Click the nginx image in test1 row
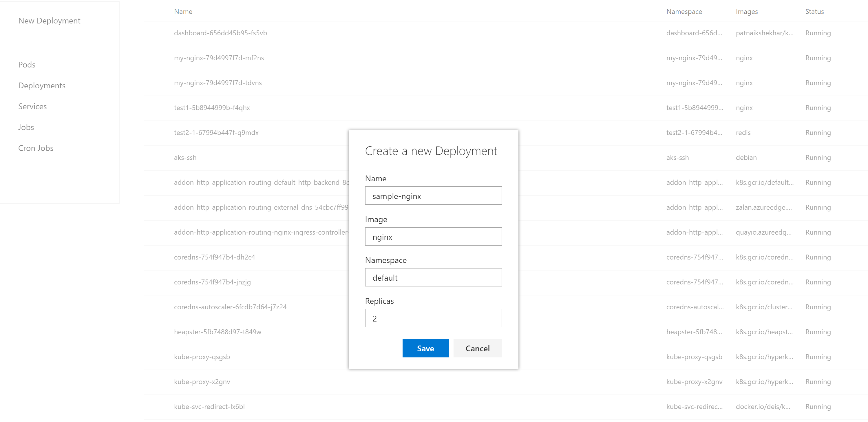This screenshot has height=422, width=868. click(744, 108)
